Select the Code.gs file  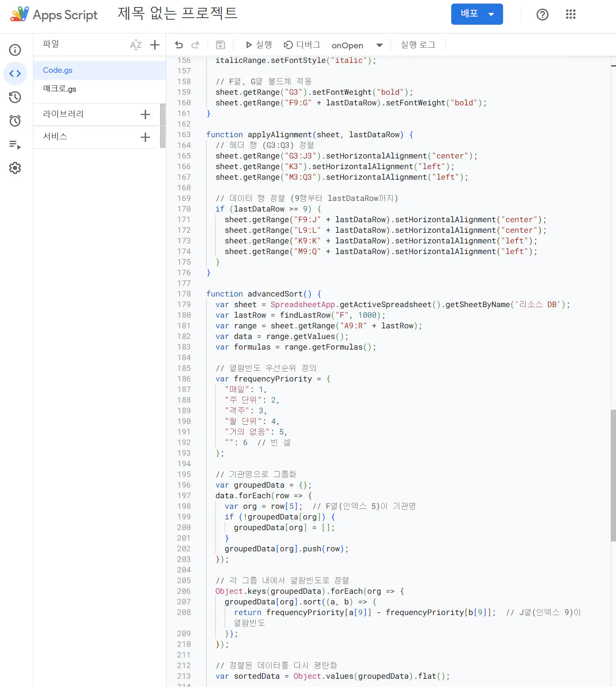pyautogui.click(x=57, y=70)
